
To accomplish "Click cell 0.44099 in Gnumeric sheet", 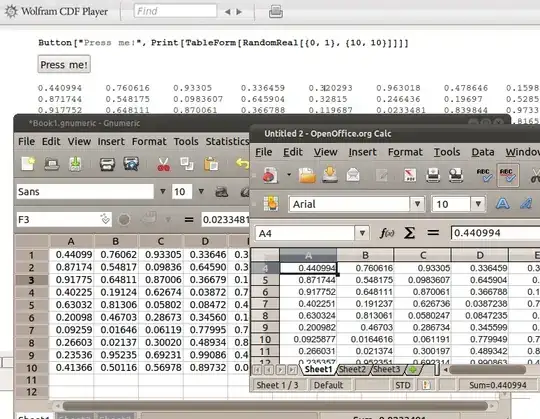I will coord(71,255).
